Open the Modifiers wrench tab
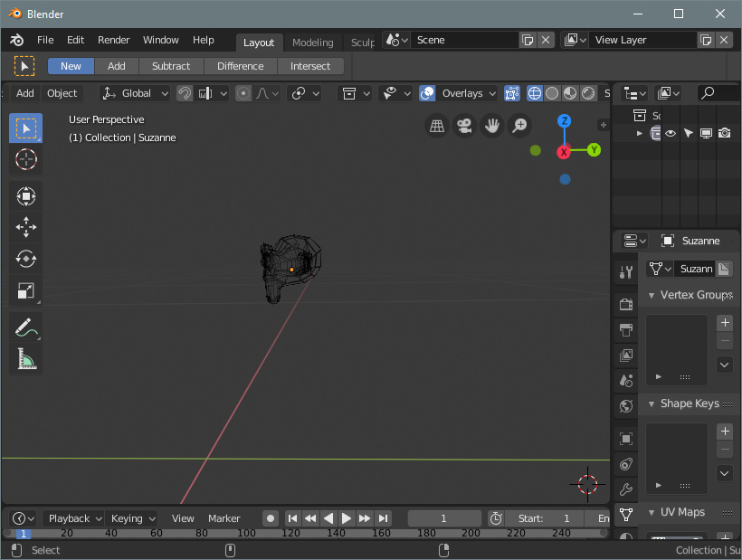Screen dimensions: 742x560 [x=626, y=489]
